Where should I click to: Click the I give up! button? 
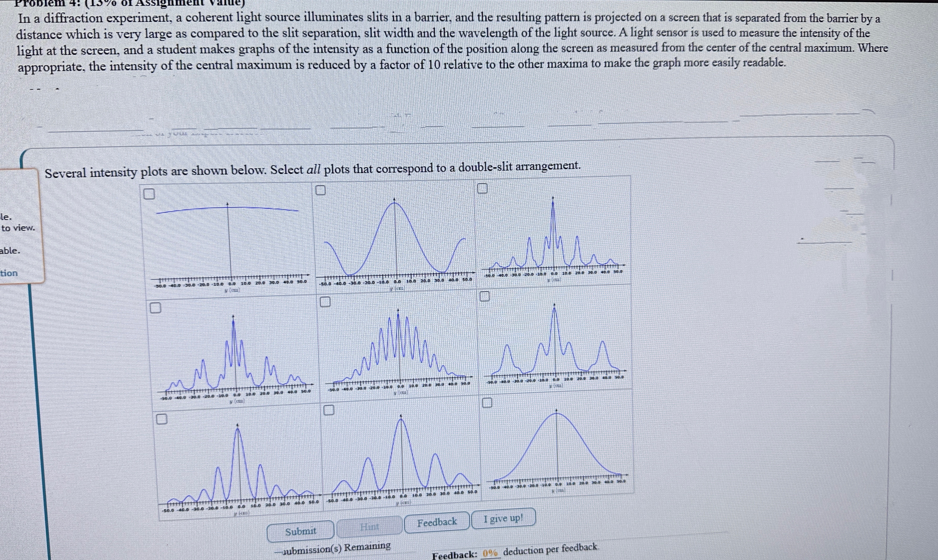click(503, 518)
